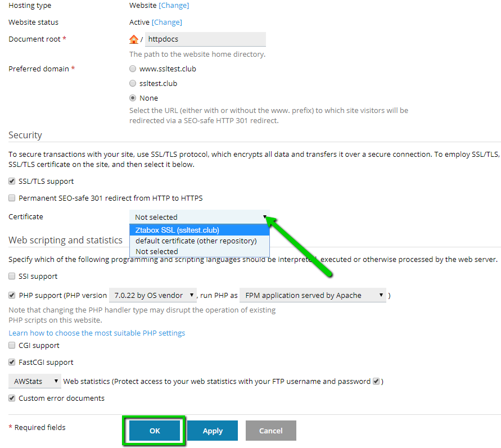Disable SSL/TLS support checkbox
Viewport: 501px width, 448px height.
tap(12, 182)
